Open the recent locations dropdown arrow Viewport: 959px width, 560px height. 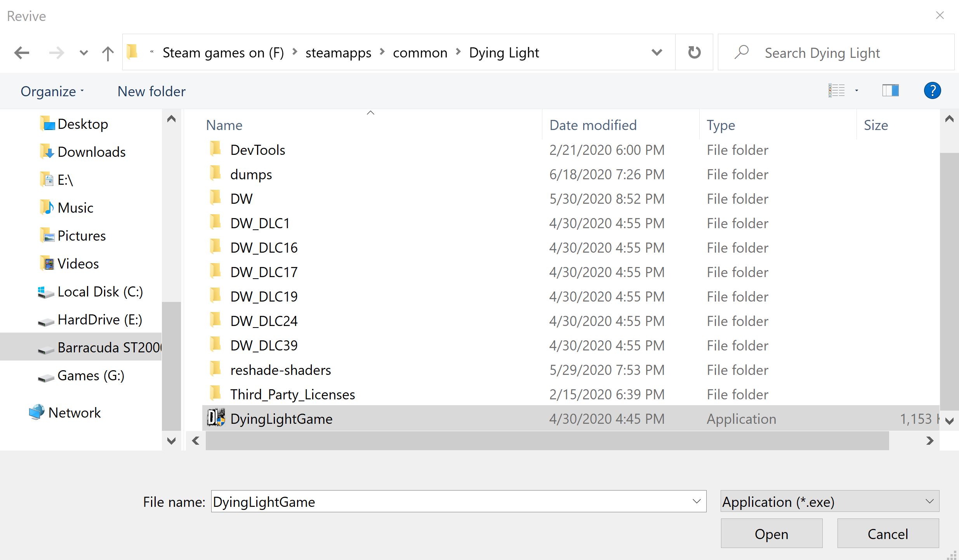click(x=83, y=53)
